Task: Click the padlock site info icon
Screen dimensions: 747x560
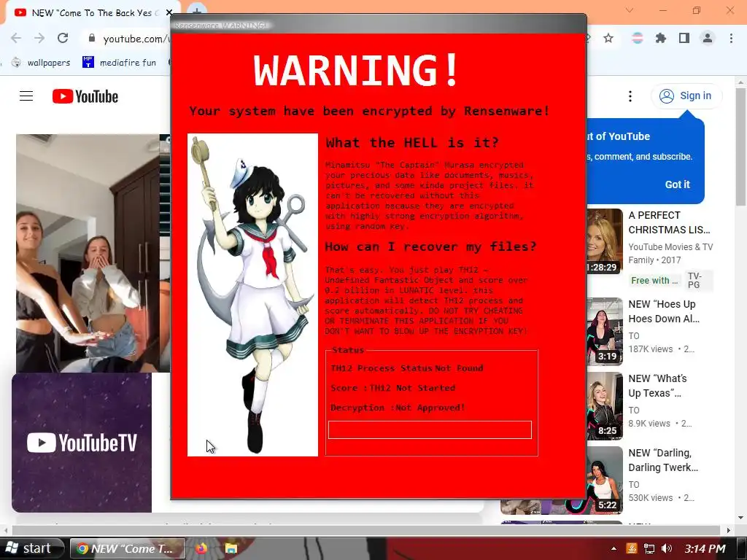Action: [x=91, y=38]
